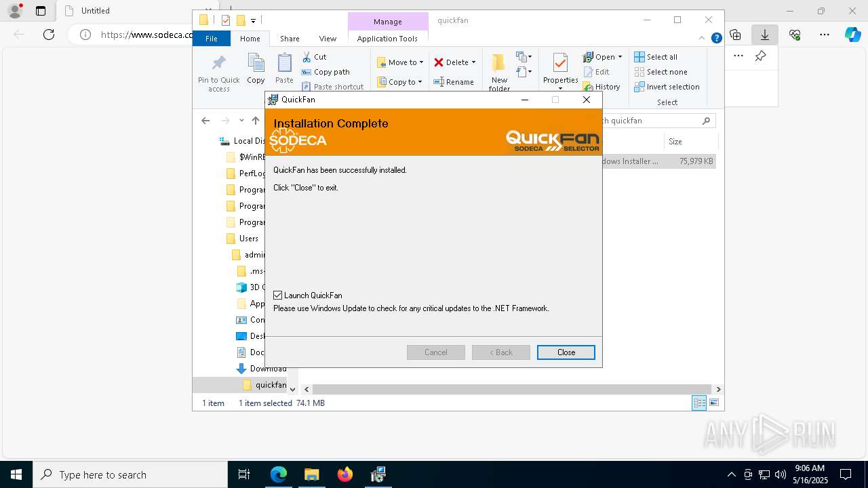Open Edge downloads icon
This screenshot has height=488, width=868.
[765, 35]
